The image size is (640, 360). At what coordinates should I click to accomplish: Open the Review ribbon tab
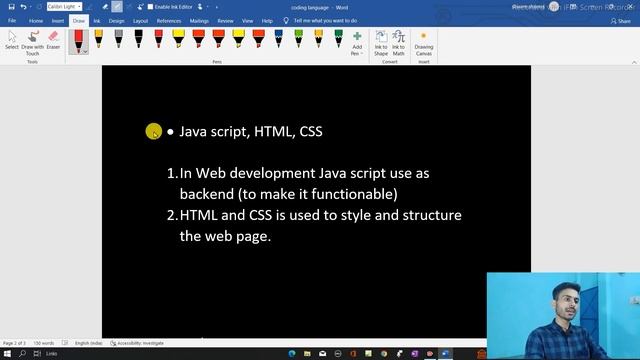point(225,21)
